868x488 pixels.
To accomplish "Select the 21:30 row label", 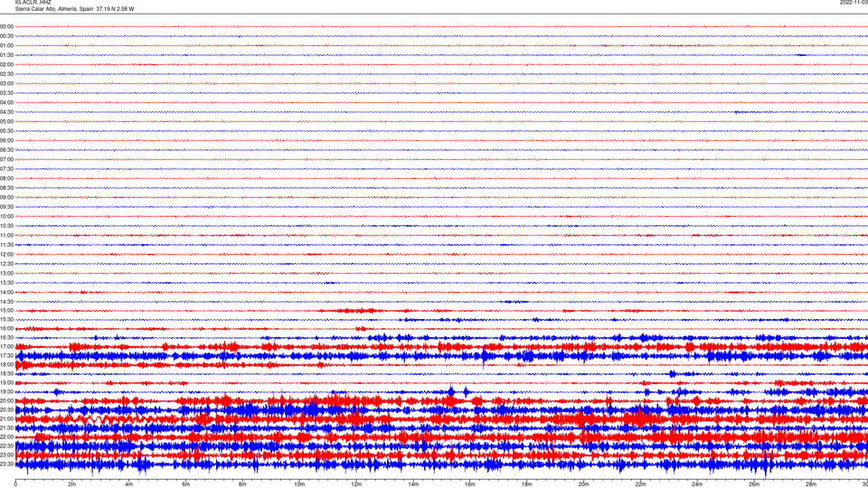I will (6, 427).
